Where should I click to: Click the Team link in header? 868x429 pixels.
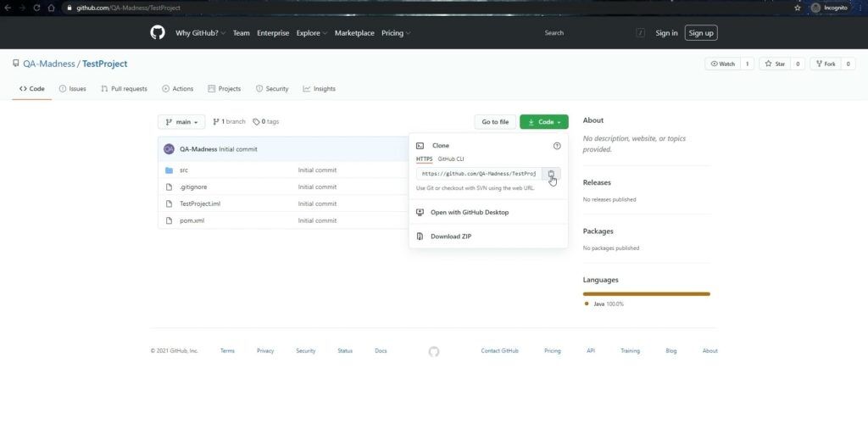241,33
